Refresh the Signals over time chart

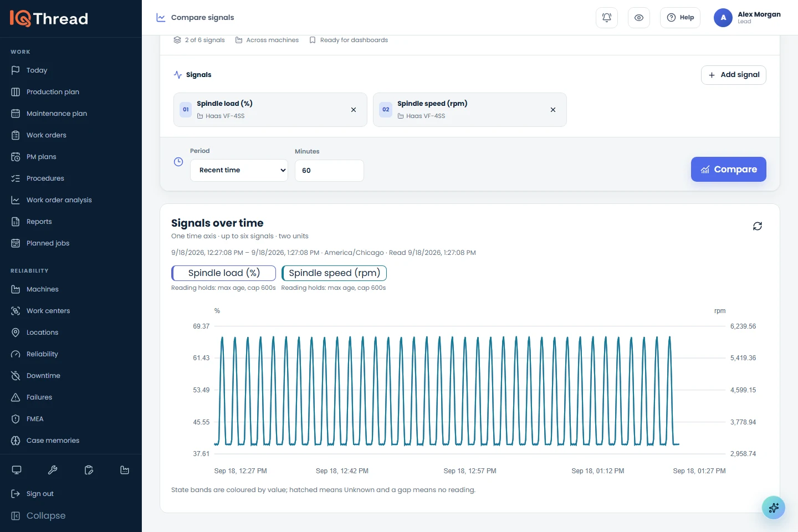coord(758,226)
